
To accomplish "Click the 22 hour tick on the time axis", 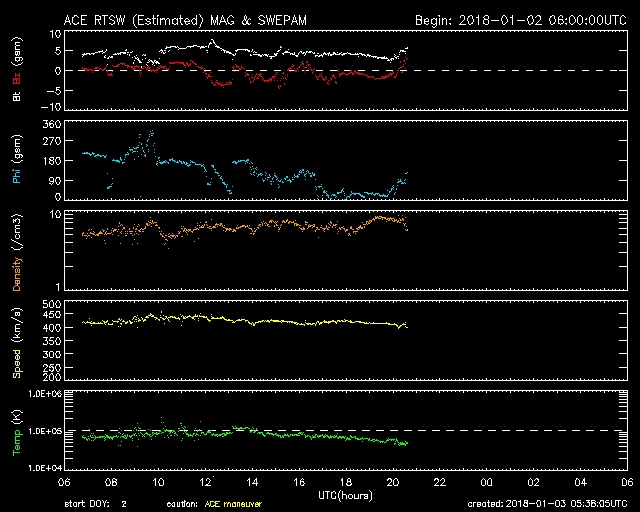I will 441,481.
